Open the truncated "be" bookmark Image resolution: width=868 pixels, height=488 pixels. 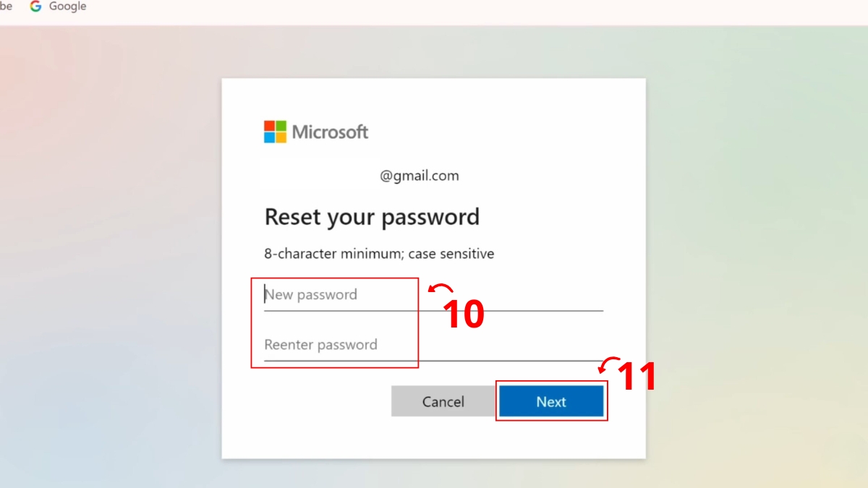click(6, 6)
